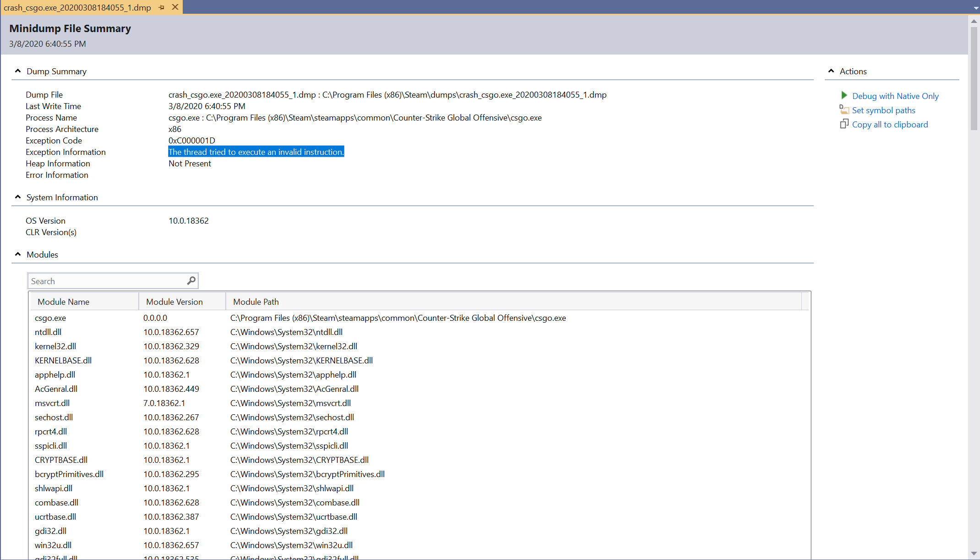Click the CLR Version(s) label
The image size is (980, 560).
(51, 232)
